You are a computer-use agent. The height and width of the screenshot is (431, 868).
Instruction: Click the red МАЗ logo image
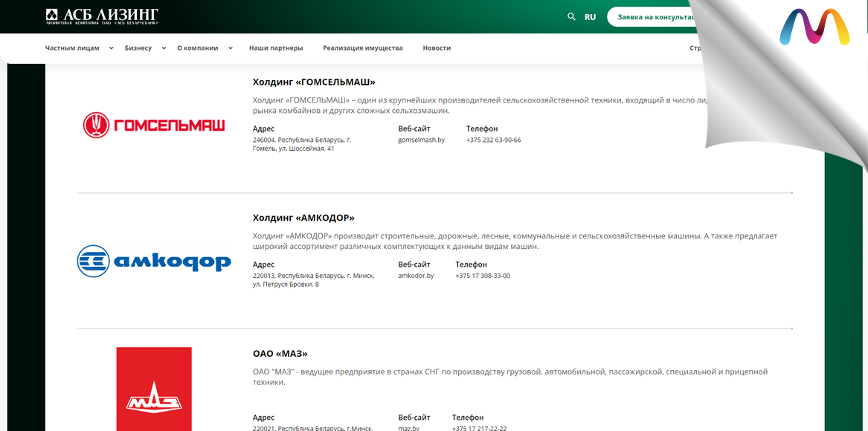(154, 389)
